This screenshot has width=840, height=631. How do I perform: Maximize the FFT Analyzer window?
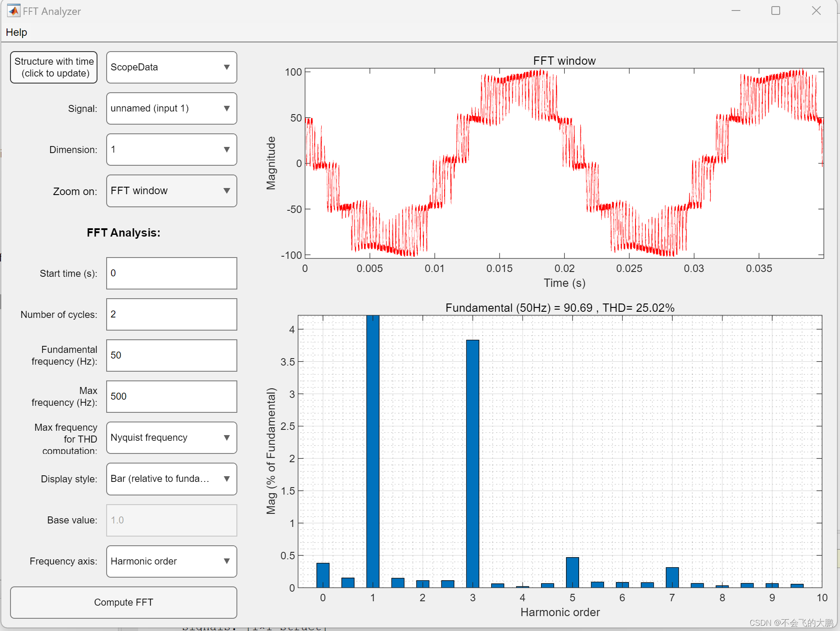775,10
